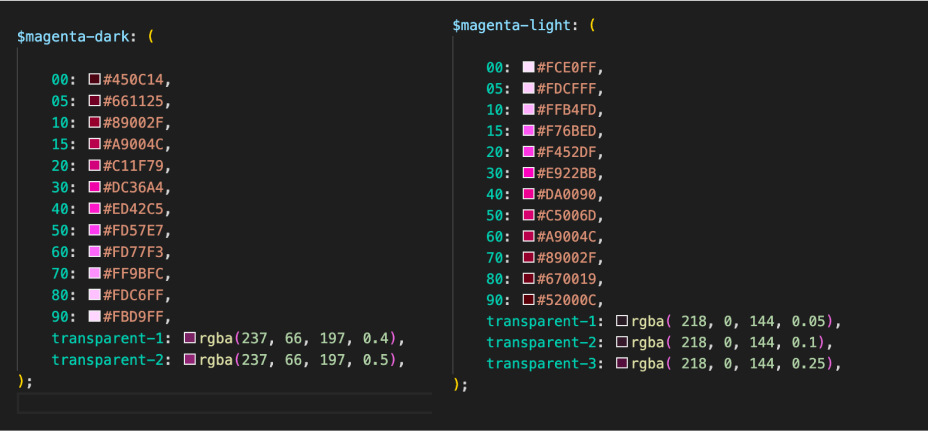Click the swatch next to #FD77F3
928x431 pixels.
tap(95, 252)
